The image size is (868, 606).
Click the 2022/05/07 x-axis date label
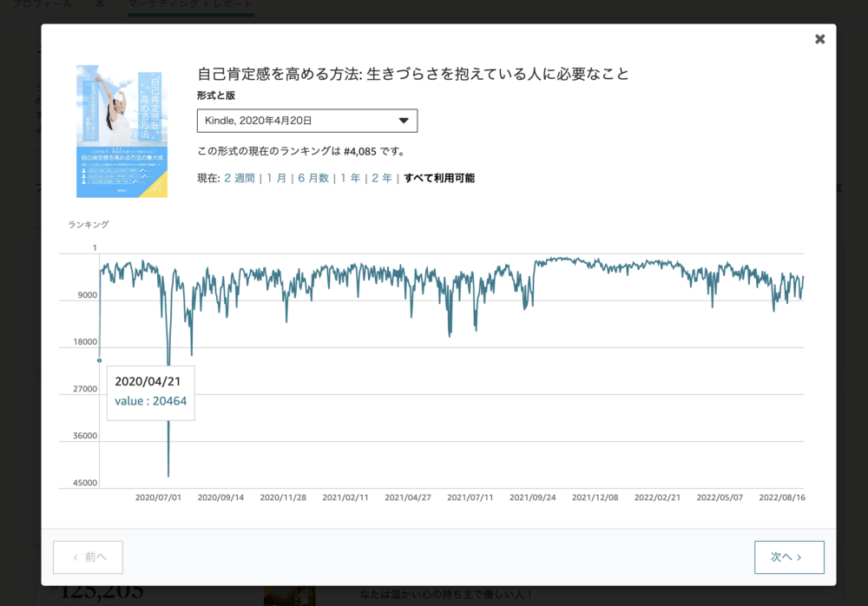coord(720,497)
